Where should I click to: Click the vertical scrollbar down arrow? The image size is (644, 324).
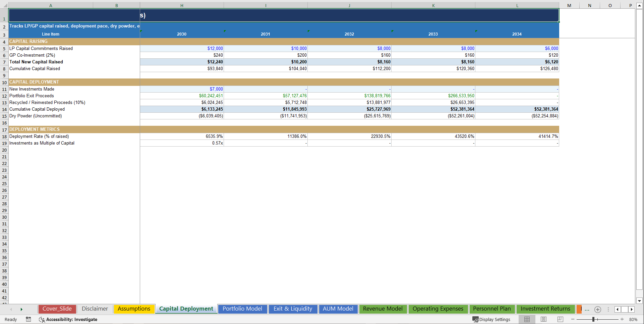(x=639, y=301)
